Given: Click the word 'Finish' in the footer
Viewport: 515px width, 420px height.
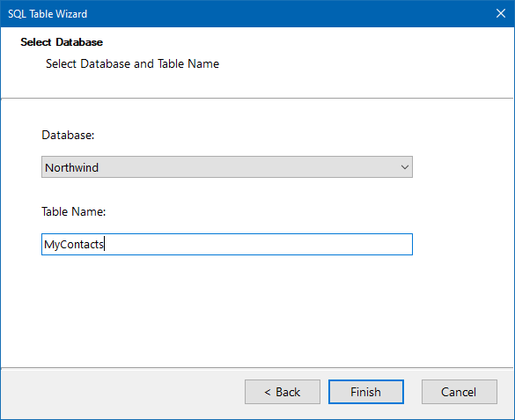Looking at the screenshot, I should [365, 392].
